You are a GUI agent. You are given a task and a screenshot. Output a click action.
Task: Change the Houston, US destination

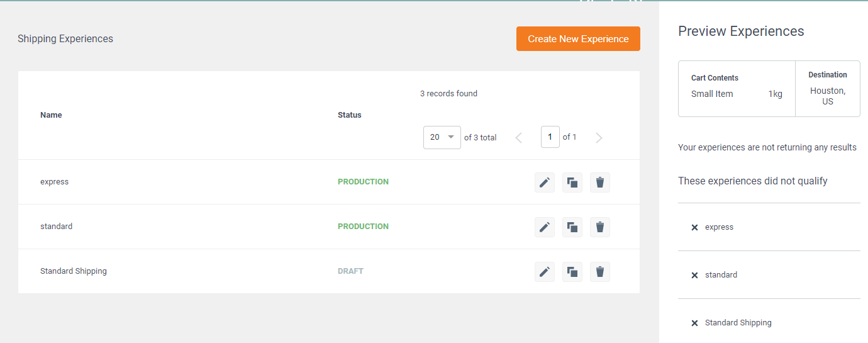(828, 89)
